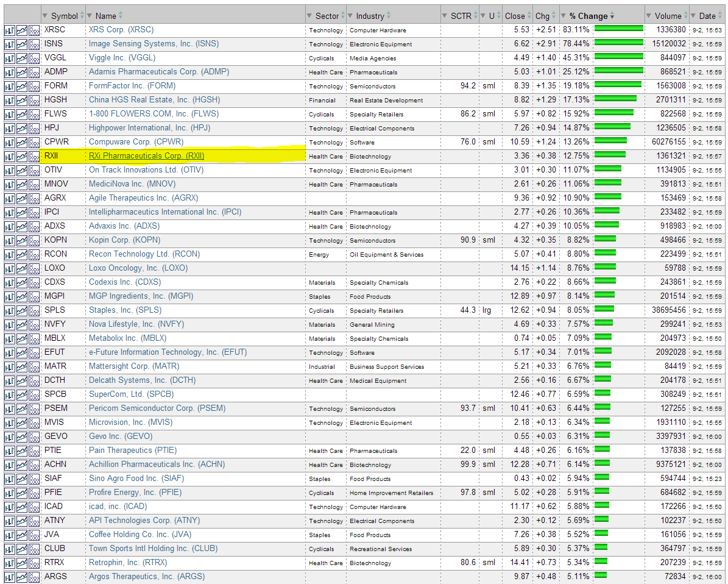Image resolution: width=728 pixels, height=584 pixels.
Task: Open the point-and-figure icon for MATR
Action: [x=34, y=367]
